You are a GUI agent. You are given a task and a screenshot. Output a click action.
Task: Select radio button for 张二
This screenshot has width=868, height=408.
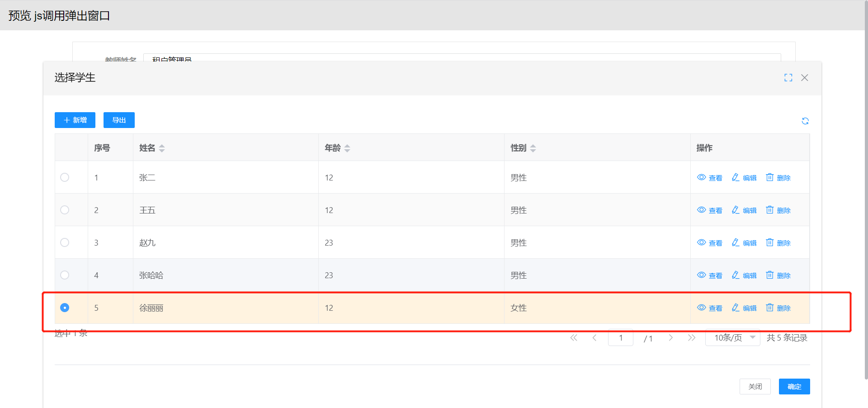point(65,177)
